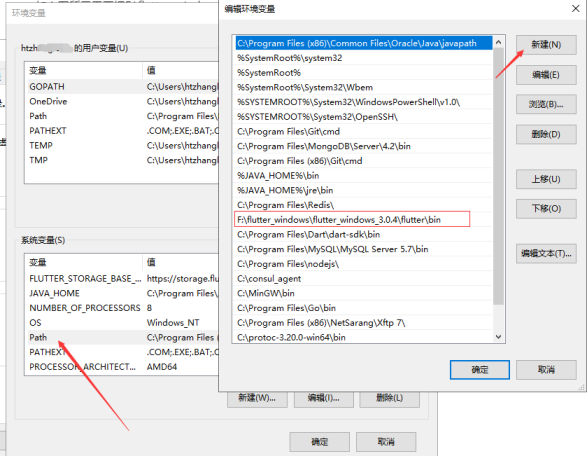This screenshot has height=456, width=587.
Task: Move entry up with 上移(U)
Action: point(546,179)
